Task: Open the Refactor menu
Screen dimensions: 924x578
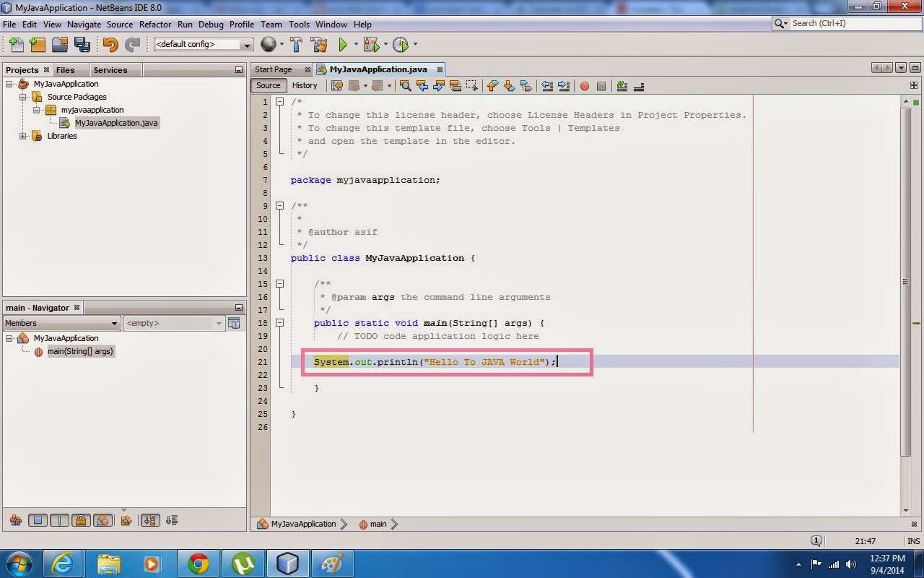Action: coord(155,24)
